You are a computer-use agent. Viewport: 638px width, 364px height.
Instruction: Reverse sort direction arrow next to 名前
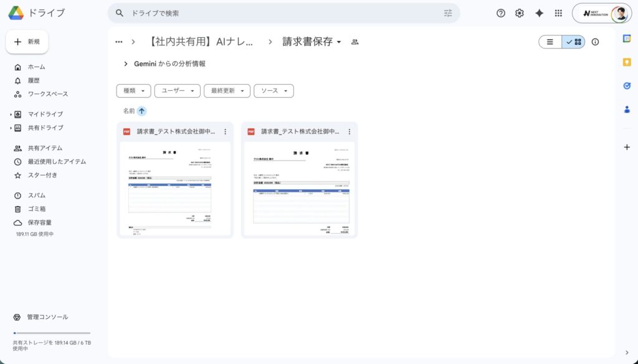pos(142,111)
